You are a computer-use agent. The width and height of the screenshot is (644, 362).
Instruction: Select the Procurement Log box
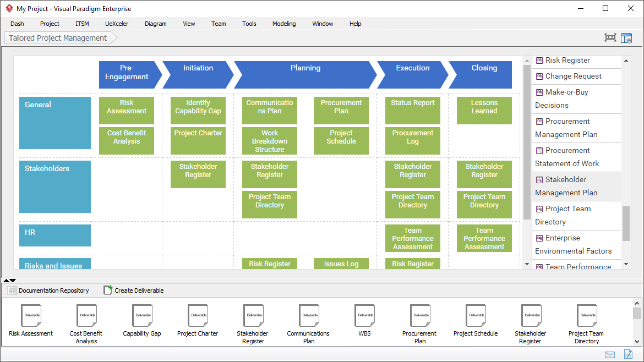(x=413, y=141)
